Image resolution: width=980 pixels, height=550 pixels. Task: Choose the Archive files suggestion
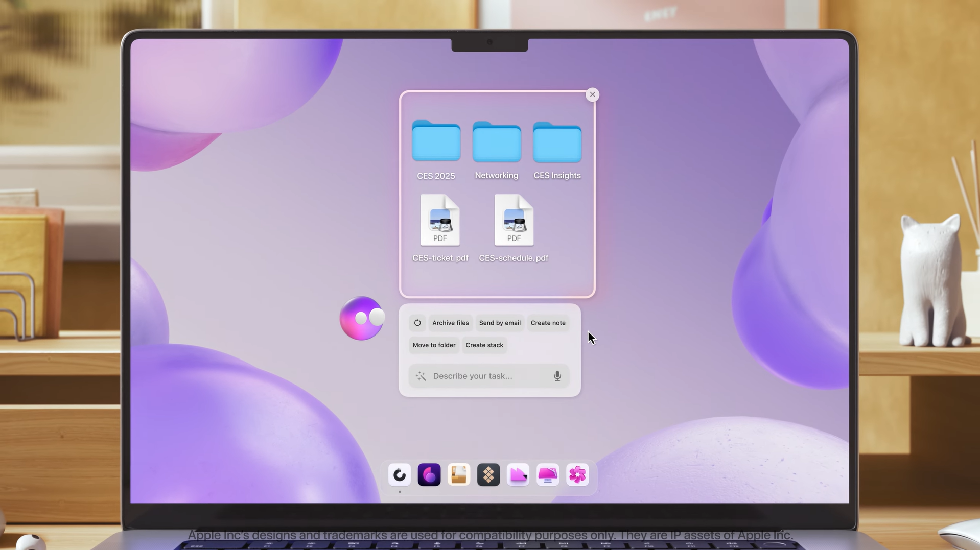click(450, 323)
